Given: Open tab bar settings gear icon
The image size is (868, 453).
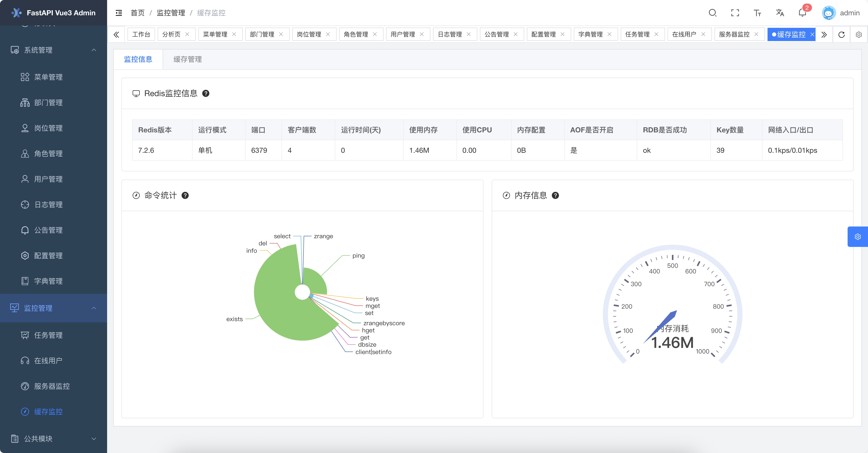Looking at the screenshot, I should point(859,34).
